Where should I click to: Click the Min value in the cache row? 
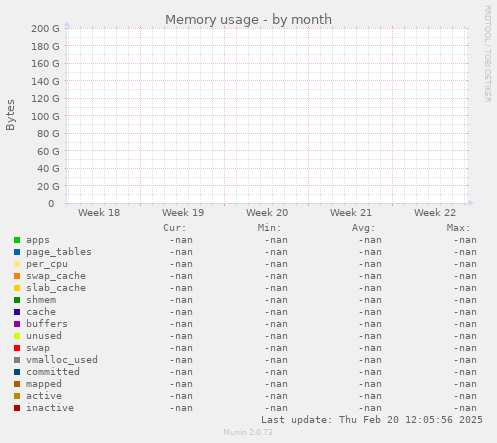[x=276, y=312]
